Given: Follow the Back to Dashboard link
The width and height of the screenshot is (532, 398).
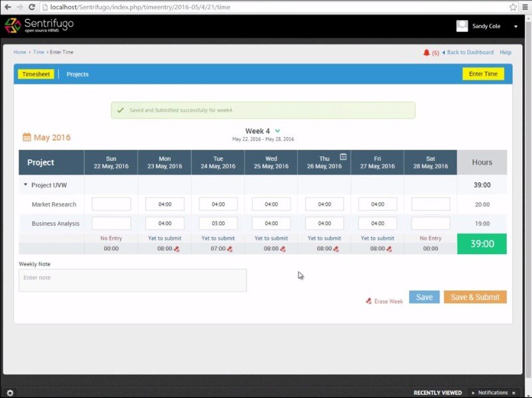Looking at the screenshot, I should click(x=470, y=53).
